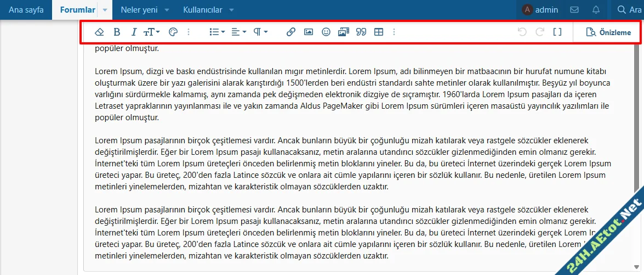This screenshot has width=644, height=275.
Task: Open the smilies emoji picker
Action: (x=326, y=32)
